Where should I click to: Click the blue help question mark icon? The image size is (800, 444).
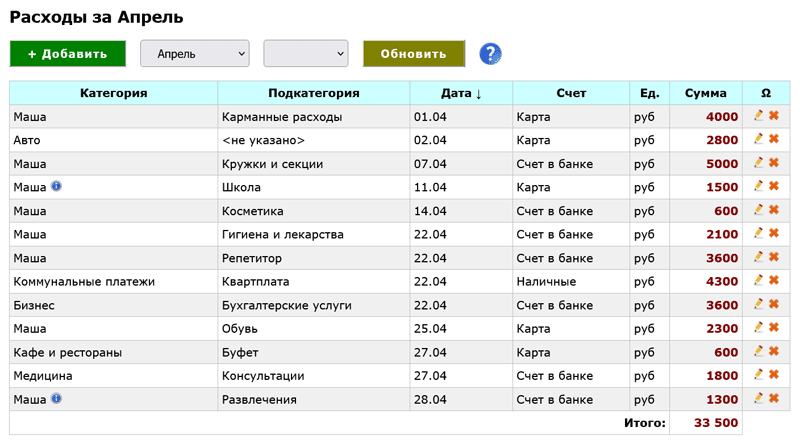click(490, 54)
